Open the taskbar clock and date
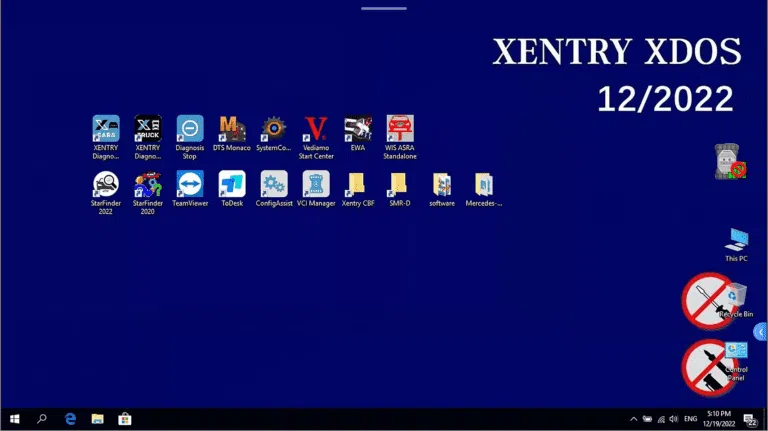 pos(719,419)
